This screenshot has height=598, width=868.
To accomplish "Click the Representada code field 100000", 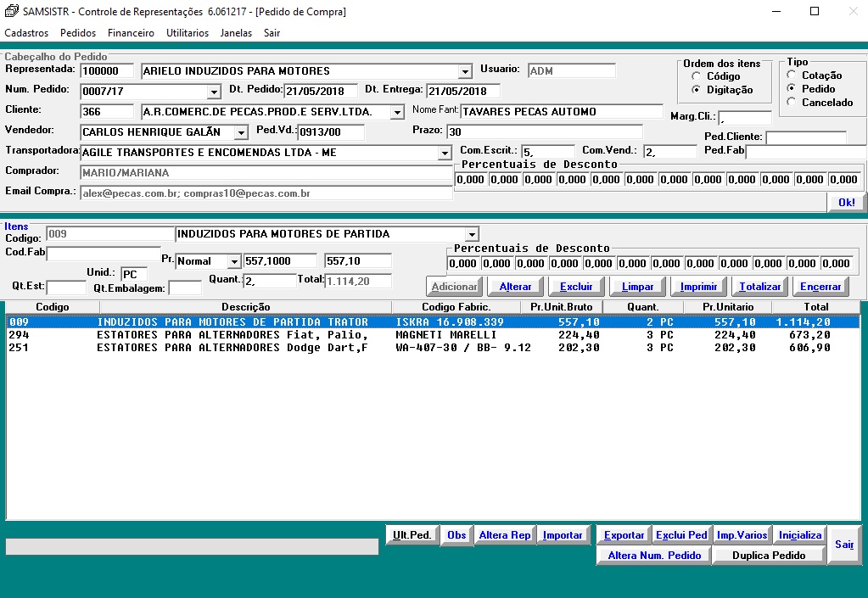I will tap(107, 71).
